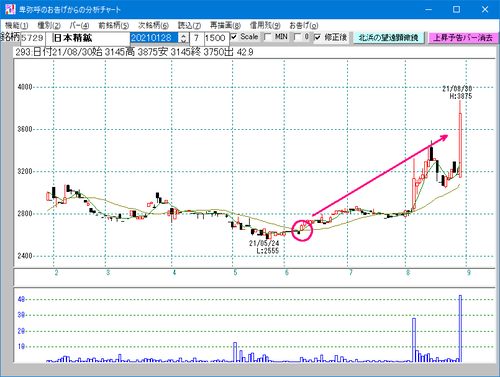This screenshot has height=377, width=500.
Task: Click the 40 volume axis label
Action: pyautogui.click(x=21, y=299)
